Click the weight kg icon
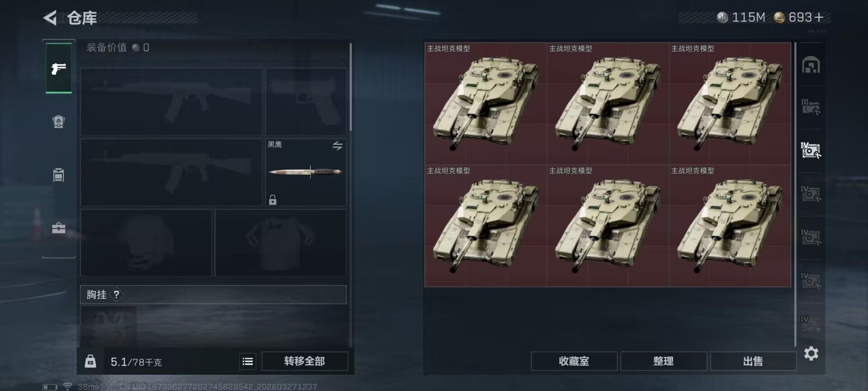 90,361
